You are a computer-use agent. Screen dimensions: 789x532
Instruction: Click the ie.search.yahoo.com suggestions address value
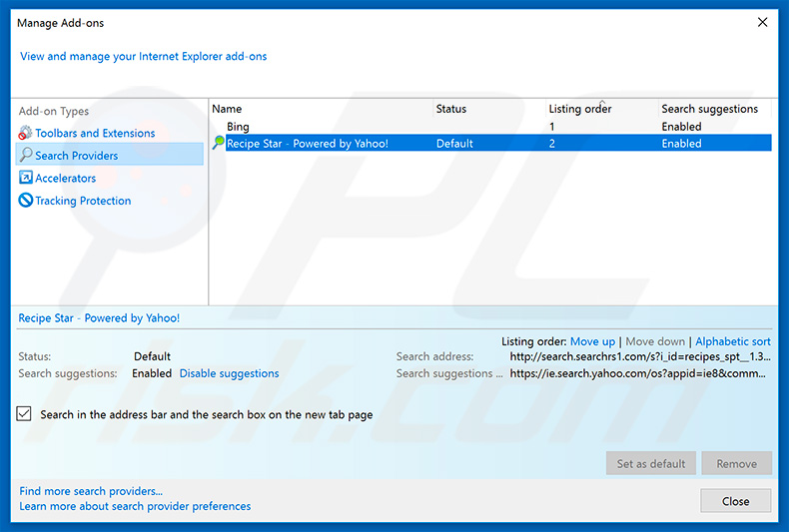pyautogui.click(x=637, y=373)
